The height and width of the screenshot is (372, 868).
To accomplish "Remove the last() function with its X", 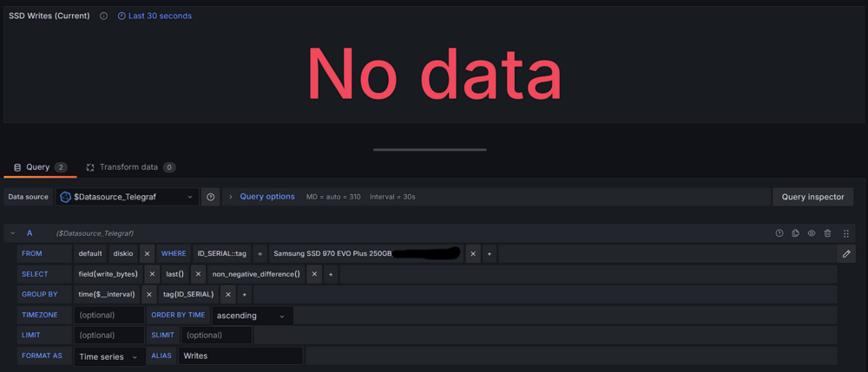I will click(198, 274).
